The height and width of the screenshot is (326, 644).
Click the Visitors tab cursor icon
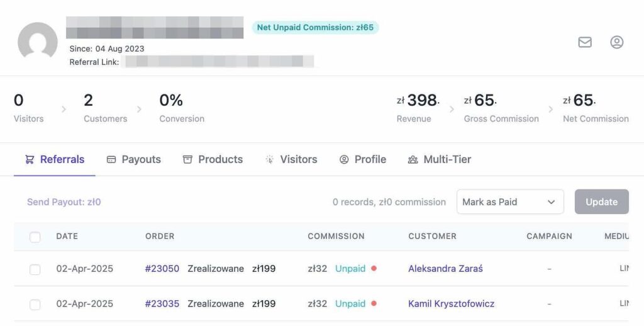269,159
